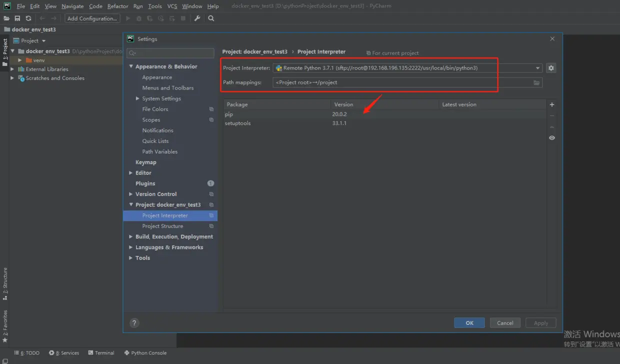
Task: Expand the Tools settings section
Action: (131, 258)
